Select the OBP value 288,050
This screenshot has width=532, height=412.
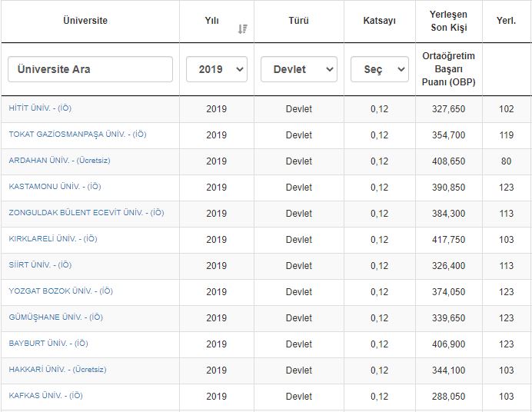click(448, 396)
